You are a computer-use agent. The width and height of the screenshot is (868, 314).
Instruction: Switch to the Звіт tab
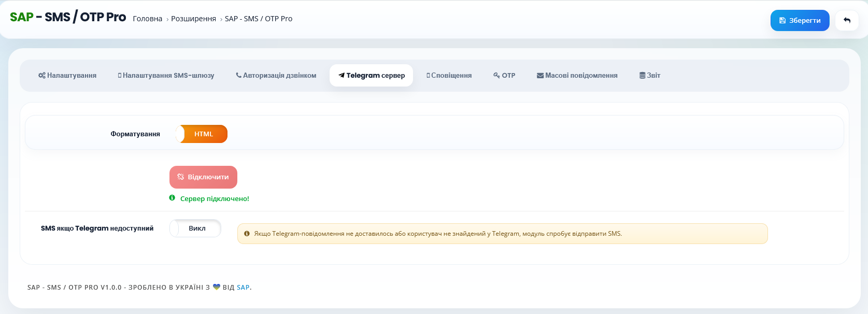650,75
